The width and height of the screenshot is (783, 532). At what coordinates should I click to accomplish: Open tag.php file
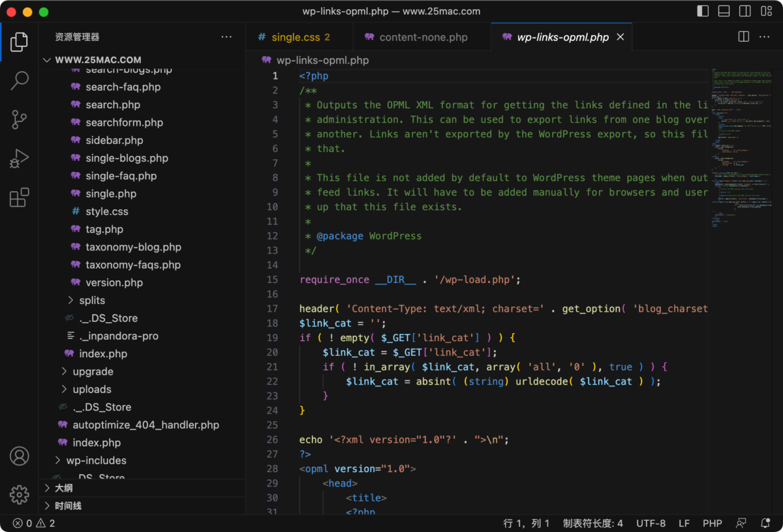point(104,229)
